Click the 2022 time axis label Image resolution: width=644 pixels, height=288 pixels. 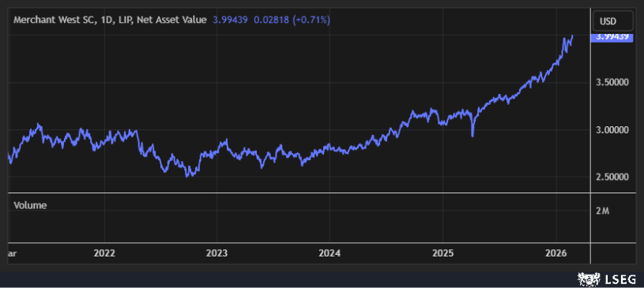(x=104, y=253)
